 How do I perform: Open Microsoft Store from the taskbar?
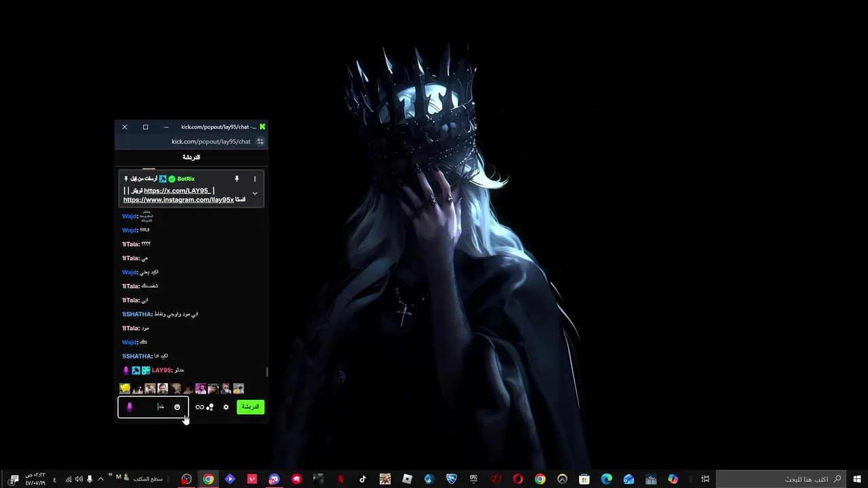(x=584, y=479)
